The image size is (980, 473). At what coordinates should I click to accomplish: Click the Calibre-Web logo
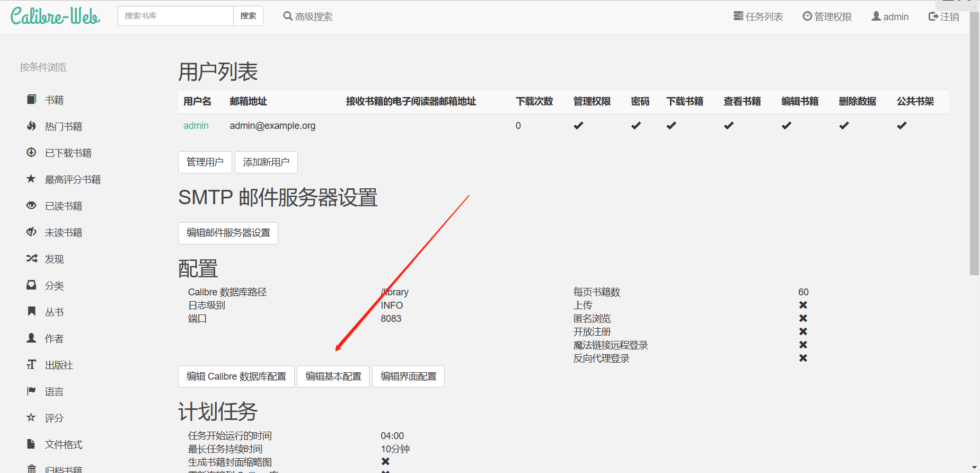tap(55, 16)
